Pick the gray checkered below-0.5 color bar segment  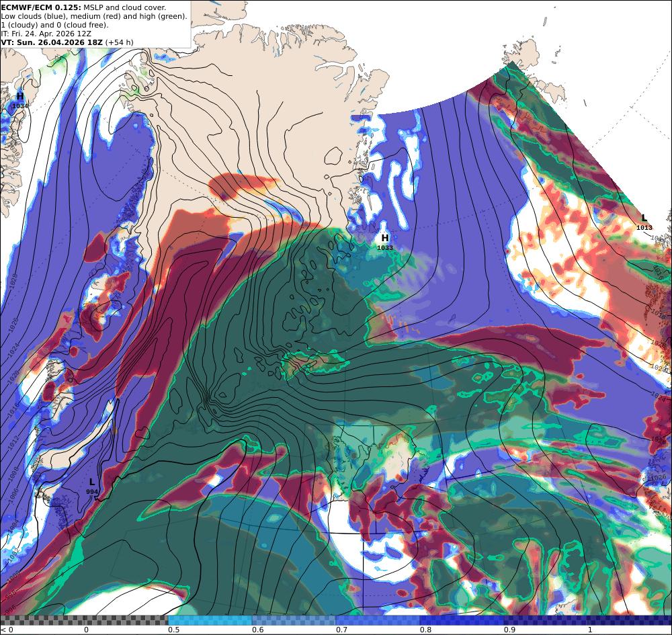click(x=84, y=620)
